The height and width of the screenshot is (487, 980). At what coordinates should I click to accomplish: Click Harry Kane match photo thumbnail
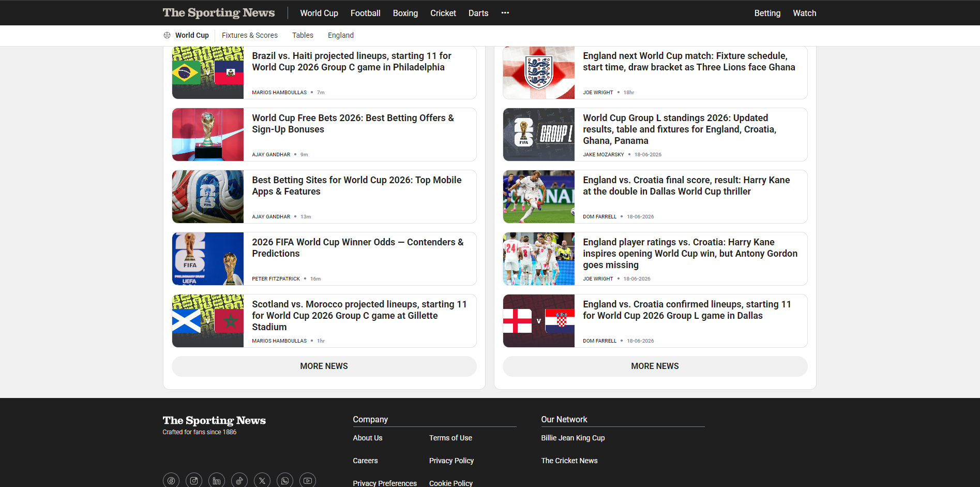pyautogui.click(x=539, y=197)
